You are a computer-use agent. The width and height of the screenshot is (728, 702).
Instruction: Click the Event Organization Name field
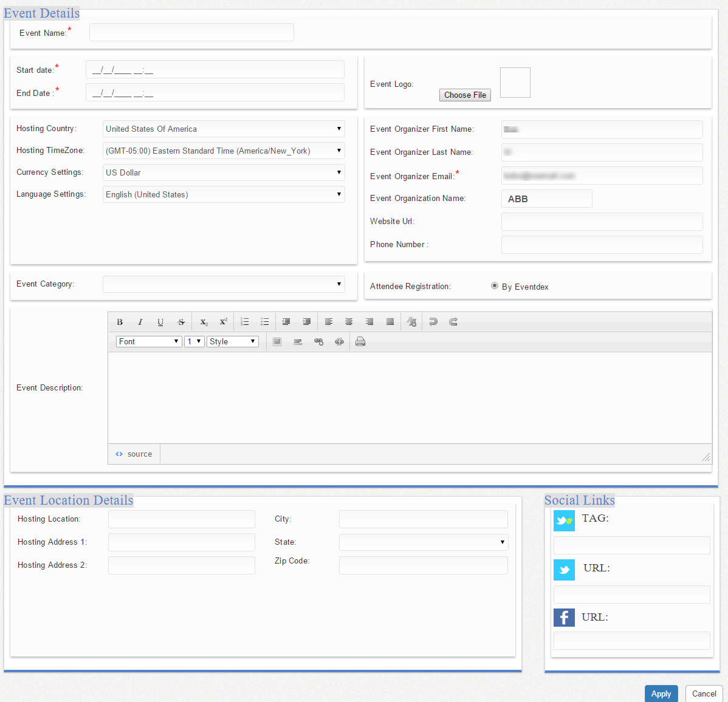[x=546, y=199]
